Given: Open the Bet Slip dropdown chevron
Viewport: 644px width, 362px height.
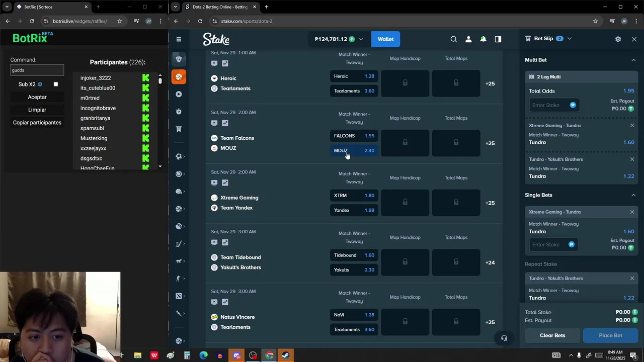Looking at the screenshot, I should coord(570,39).
